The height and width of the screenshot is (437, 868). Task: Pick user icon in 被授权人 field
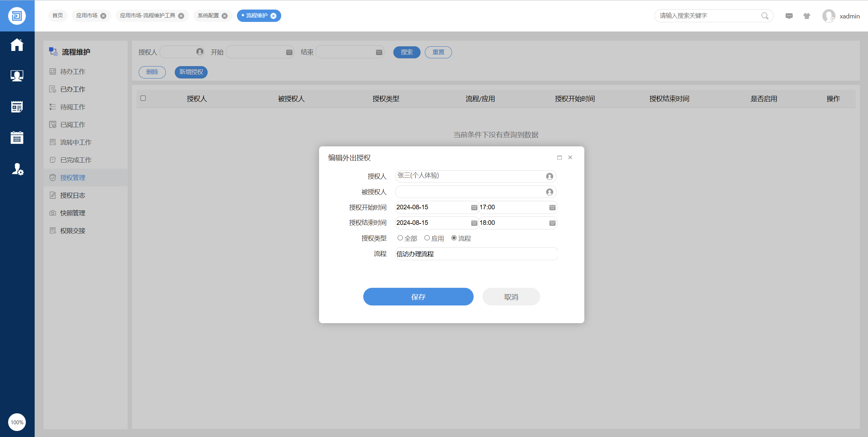[549, 192]
